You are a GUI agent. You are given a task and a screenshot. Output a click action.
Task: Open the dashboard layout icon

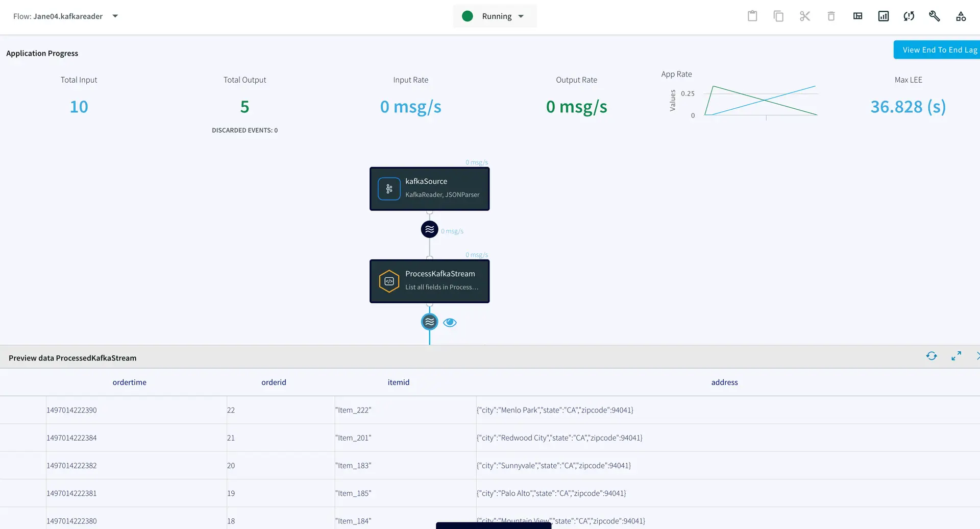coord(857,16)
